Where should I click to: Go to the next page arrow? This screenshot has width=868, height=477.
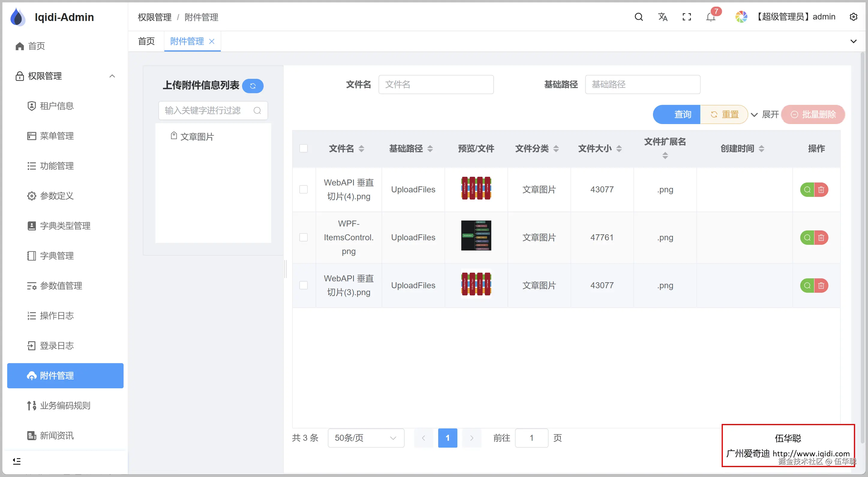[472, 438]
